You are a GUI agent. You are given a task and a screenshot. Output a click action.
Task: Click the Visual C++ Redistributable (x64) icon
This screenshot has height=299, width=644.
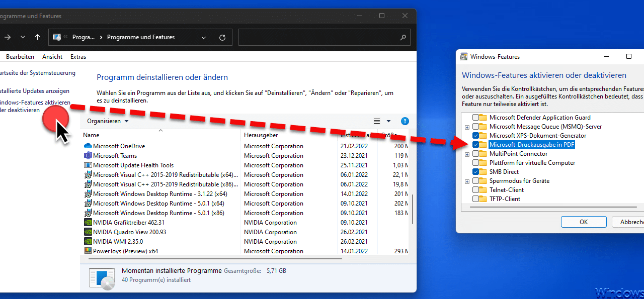coord(88,175)
